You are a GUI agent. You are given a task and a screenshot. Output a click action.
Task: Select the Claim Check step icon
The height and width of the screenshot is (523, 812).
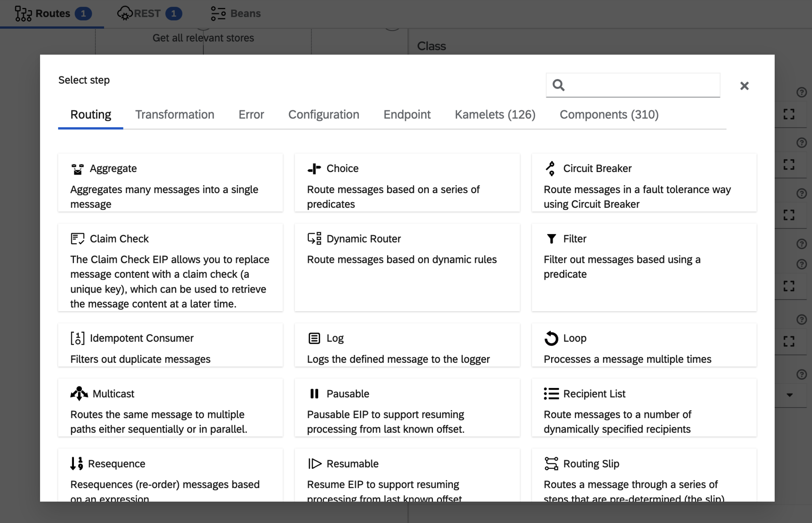coord(77,239)
